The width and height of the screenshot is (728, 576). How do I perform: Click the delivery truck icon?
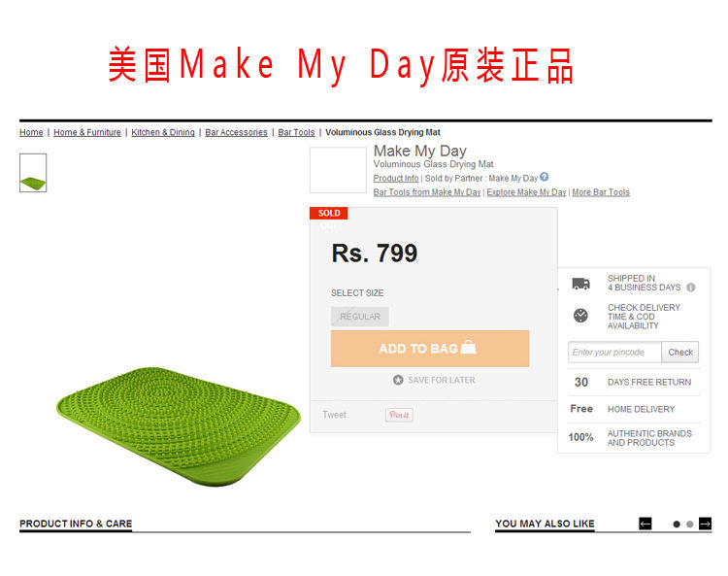pyautogui.click(x=580, y=284)
